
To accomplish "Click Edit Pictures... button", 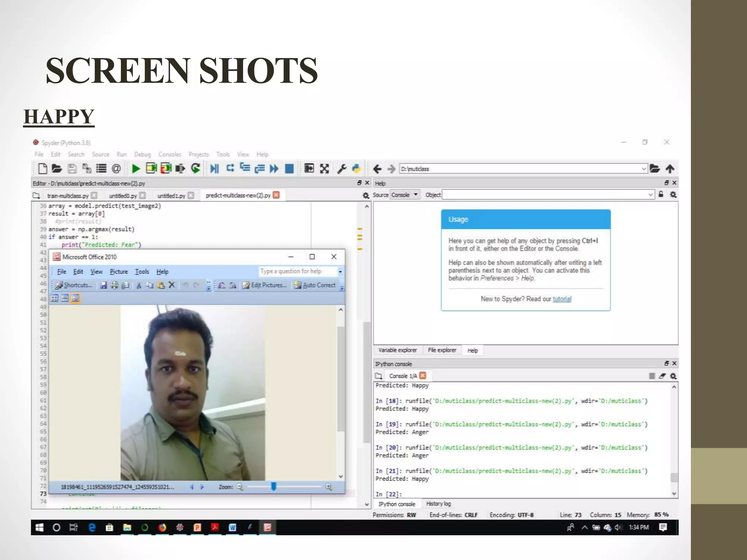I will [x=264, y=285].
